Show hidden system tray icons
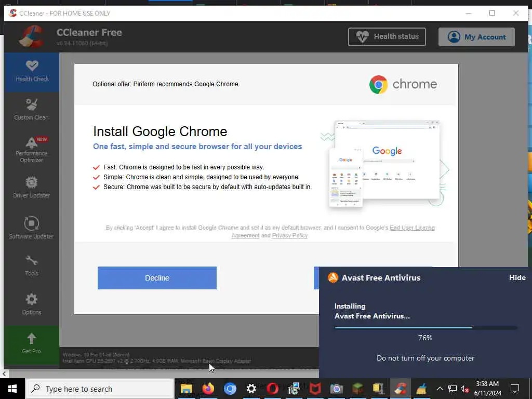Image resolution: width=532 pixels, height=399 pixels. (440, 389)
